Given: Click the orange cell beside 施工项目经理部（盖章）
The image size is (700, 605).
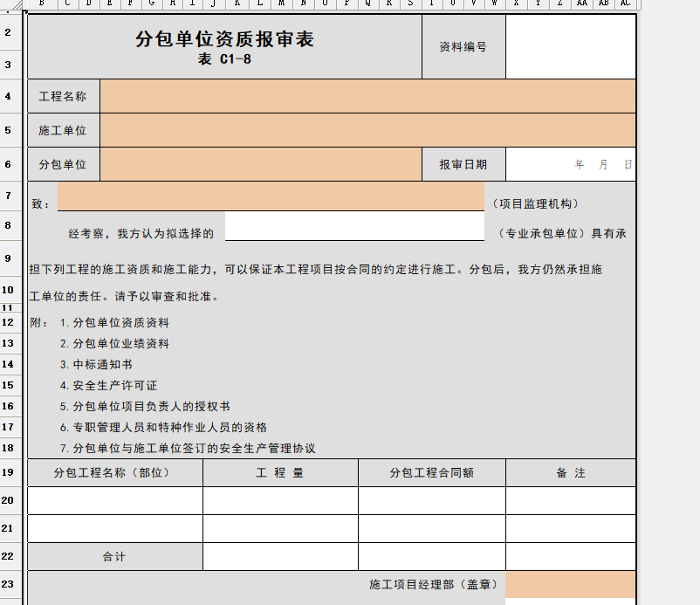Looking at the screenshot, I should pos(570,584).
